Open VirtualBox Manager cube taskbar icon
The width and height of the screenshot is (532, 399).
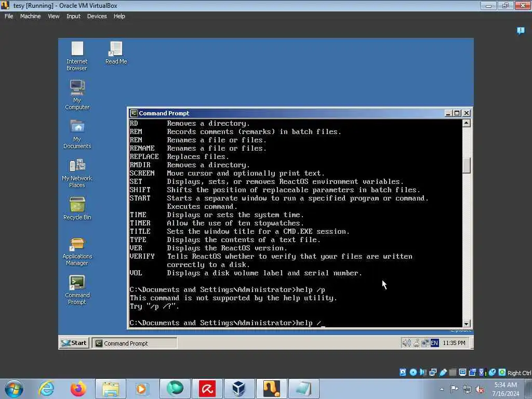[239, 389]
